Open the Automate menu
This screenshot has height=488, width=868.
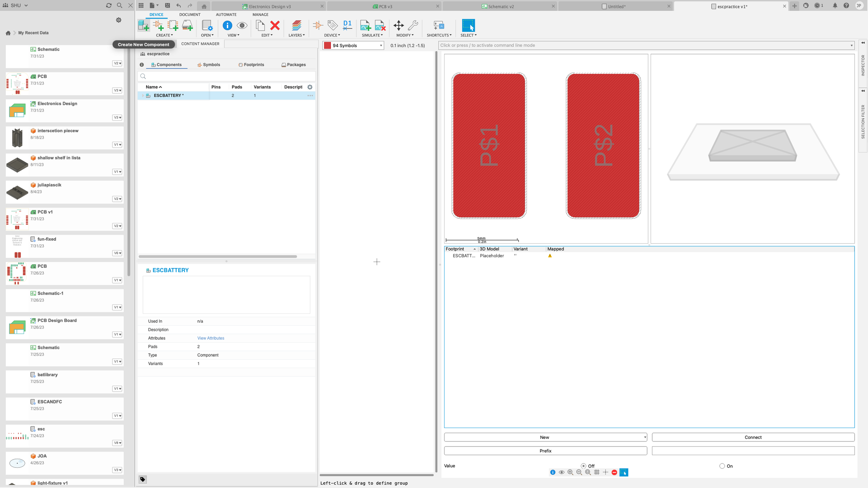[226, 14]
